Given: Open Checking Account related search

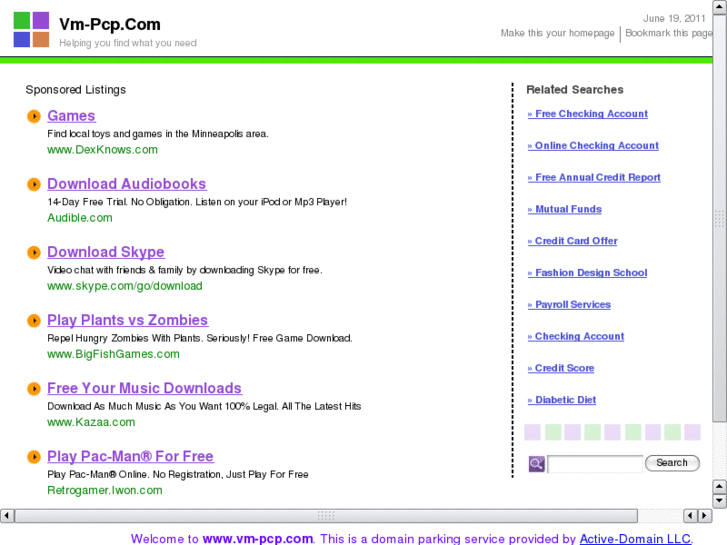Looking at the screenshot, I should [x=576, y=336].
